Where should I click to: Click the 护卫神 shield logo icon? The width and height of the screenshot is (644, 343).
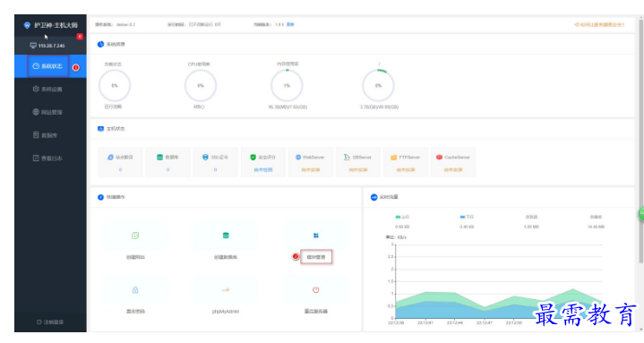[27, 25]
